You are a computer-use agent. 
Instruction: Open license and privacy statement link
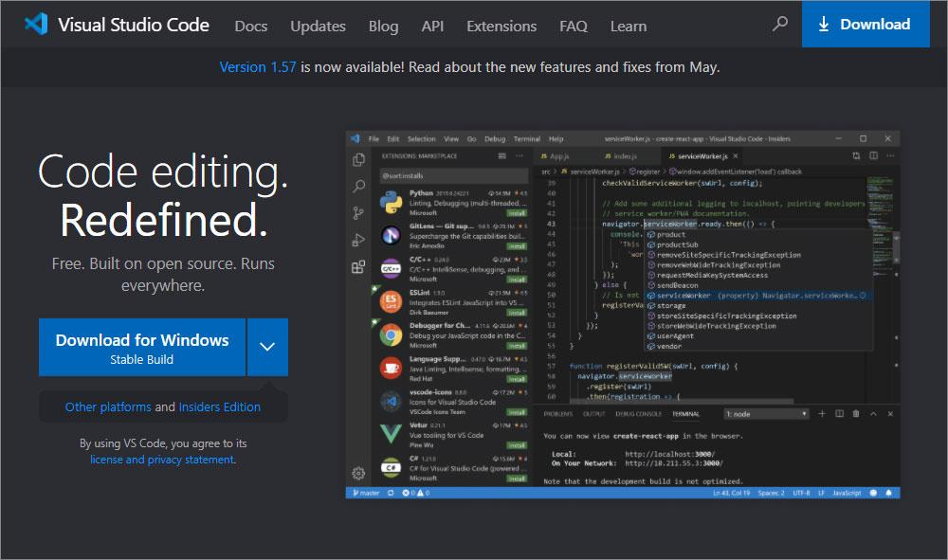tap(162, 460)
